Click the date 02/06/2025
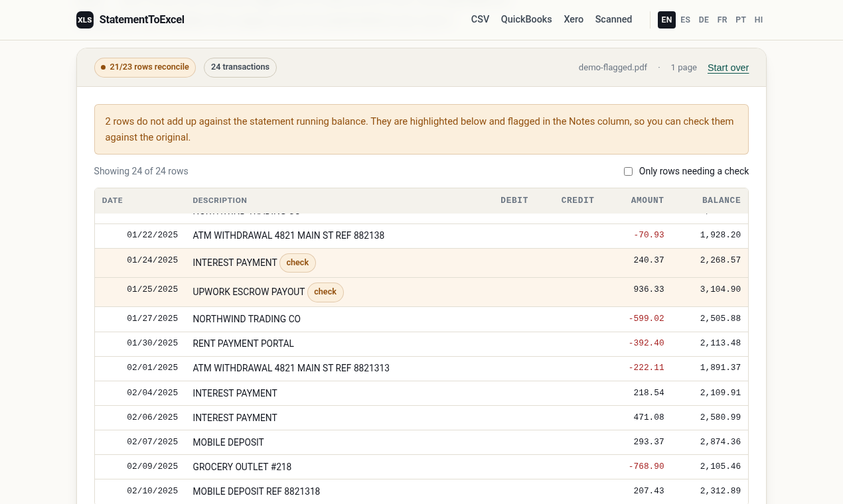The image size is (843, 504). [153, 417]
